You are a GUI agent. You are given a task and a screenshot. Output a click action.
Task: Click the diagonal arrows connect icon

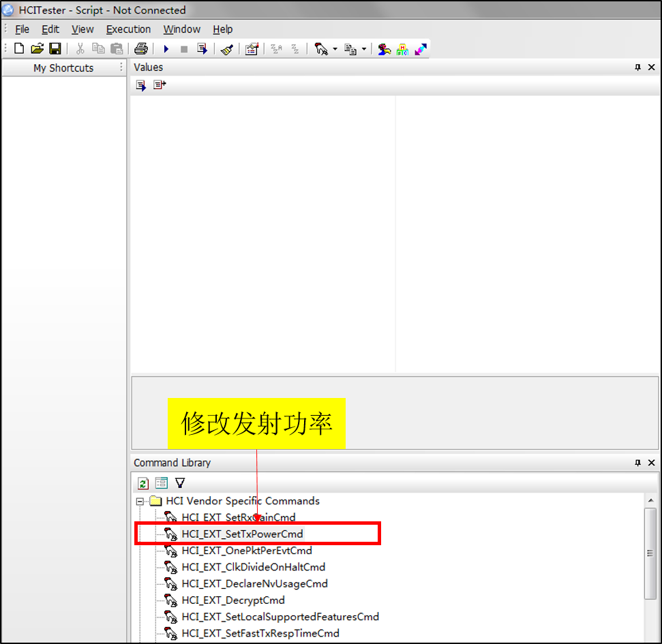pyautogui.click(x=421, y=49)
